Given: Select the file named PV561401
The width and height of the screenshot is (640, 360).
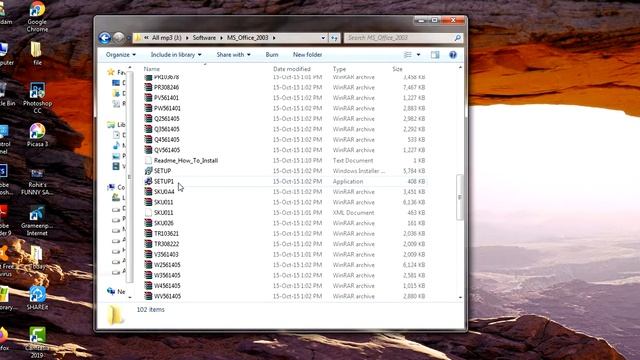Looking at the screenshot, I should 166,98.
